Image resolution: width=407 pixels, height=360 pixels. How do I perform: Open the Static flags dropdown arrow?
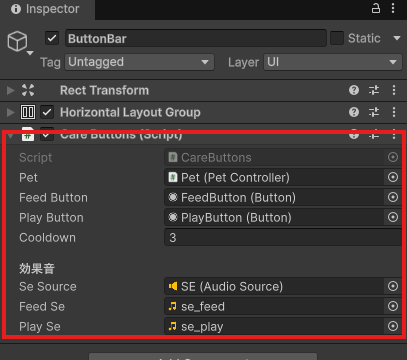pos(397,38)
